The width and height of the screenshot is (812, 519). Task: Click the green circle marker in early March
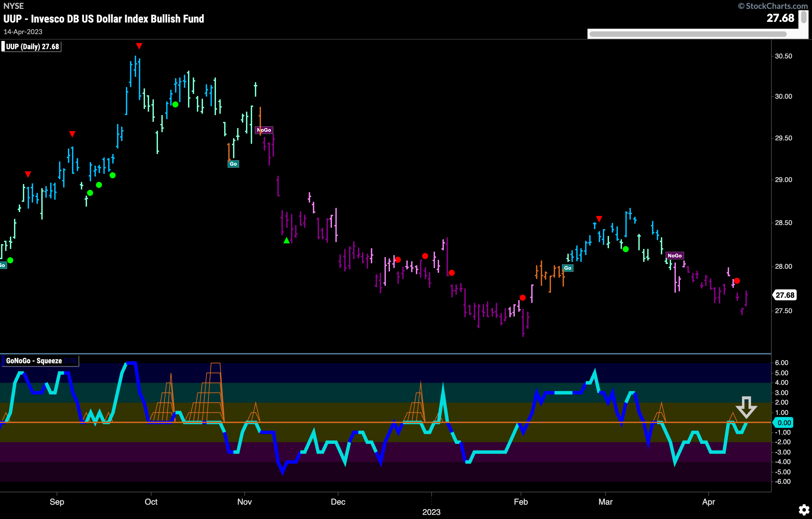click(x=625, y=249)
